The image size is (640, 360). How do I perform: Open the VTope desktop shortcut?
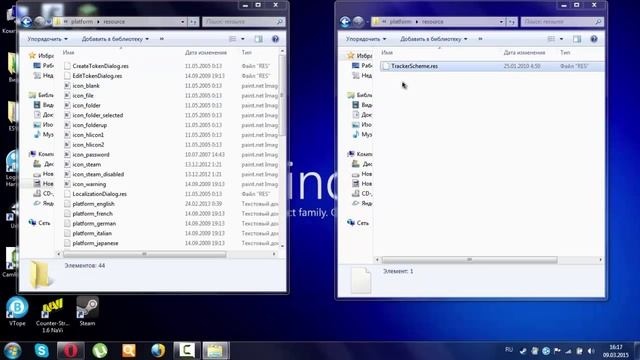point(17,311)
